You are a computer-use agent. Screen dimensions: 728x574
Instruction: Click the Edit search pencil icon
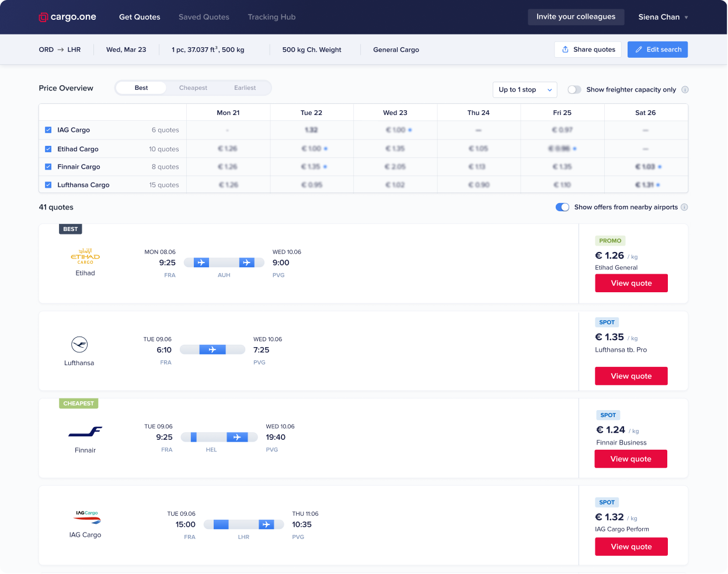(x=639, y=50)
